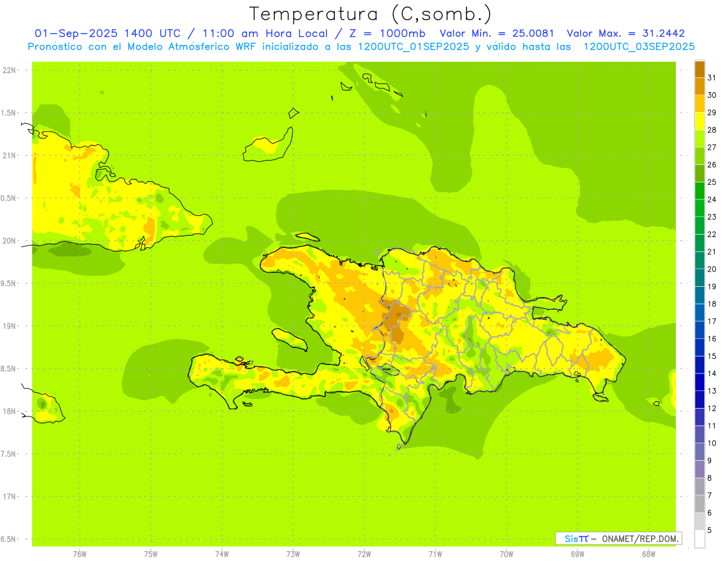Click the '71W' longitude axis label
This screenshot has width=728, height=562.
[x=435, y=554]
